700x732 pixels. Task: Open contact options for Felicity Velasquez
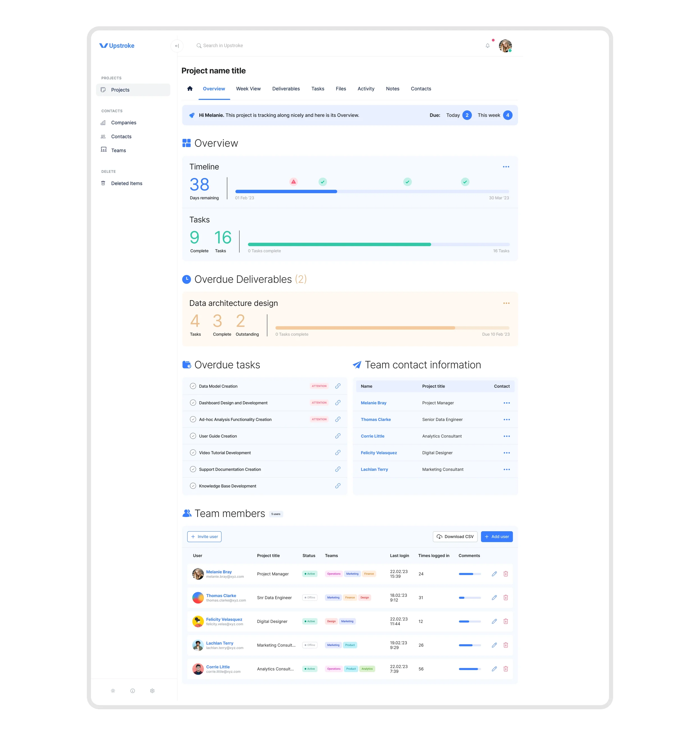coord(507,453)
